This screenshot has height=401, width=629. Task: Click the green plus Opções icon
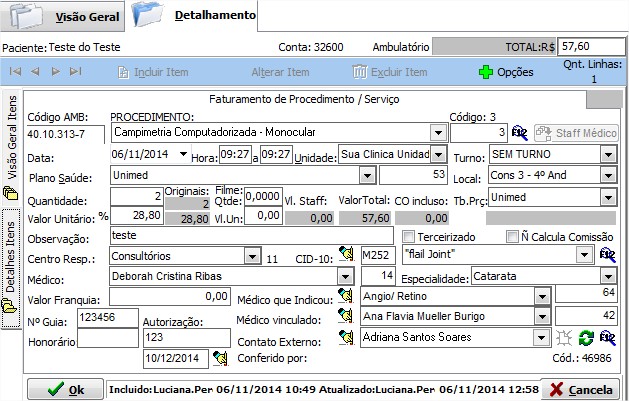click(x=486, y=72)
